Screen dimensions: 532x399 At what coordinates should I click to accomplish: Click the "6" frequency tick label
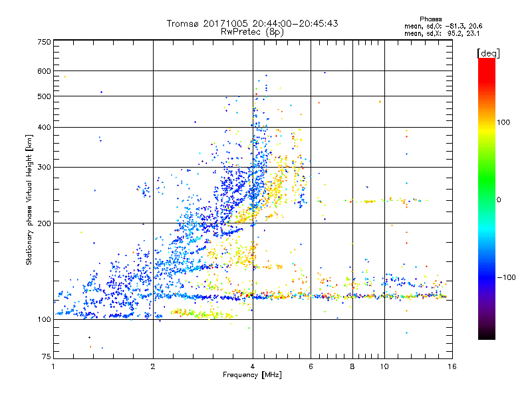(311, 366)
